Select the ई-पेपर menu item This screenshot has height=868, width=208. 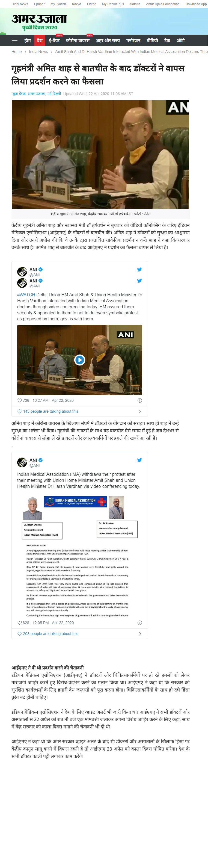54,40
